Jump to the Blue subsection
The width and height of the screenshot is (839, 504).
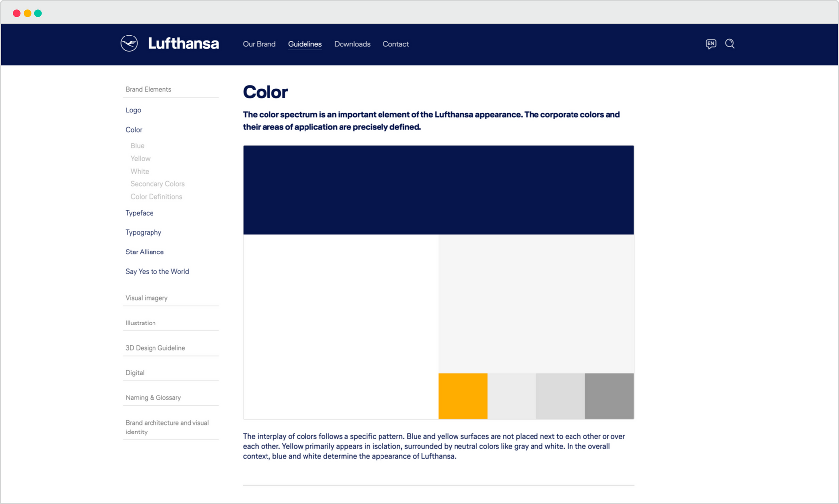coord(137,146)
